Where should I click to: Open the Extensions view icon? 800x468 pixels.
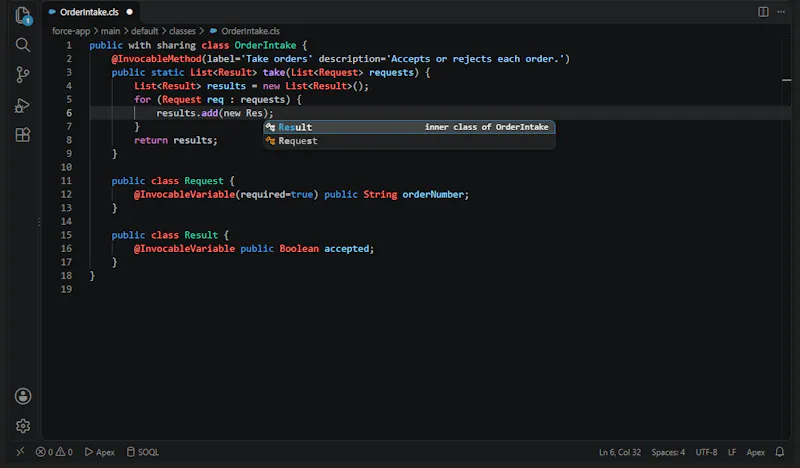(x=22, y=135)
